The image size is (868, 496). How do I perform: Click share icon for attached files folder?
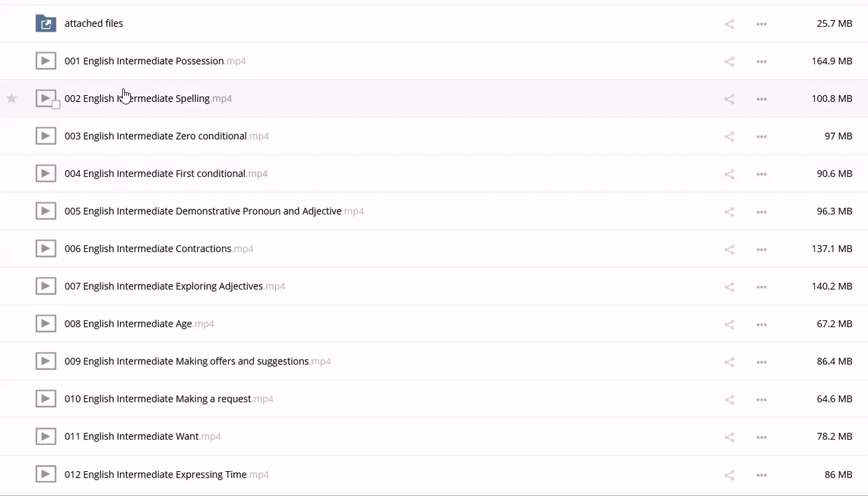click(729, 24)
